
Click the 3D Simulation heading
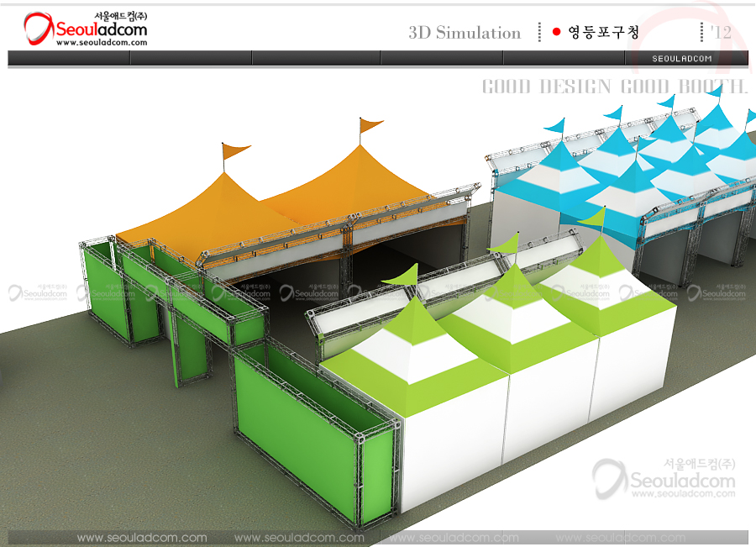pyautogui.click(x=465, y=33)
